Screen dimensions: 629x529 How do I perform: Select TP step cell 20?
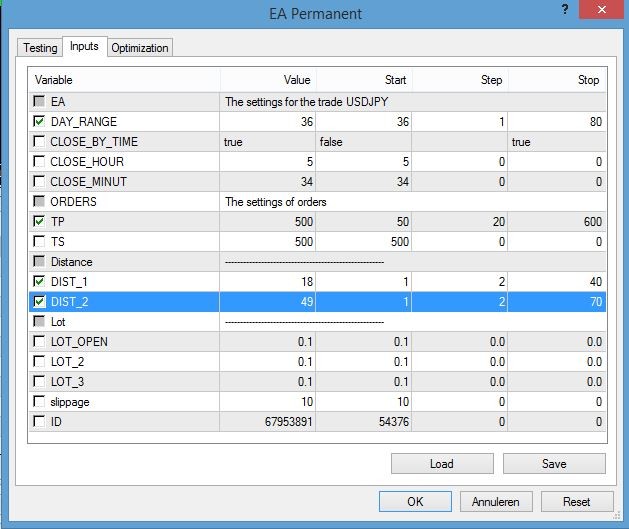[460, 222]
